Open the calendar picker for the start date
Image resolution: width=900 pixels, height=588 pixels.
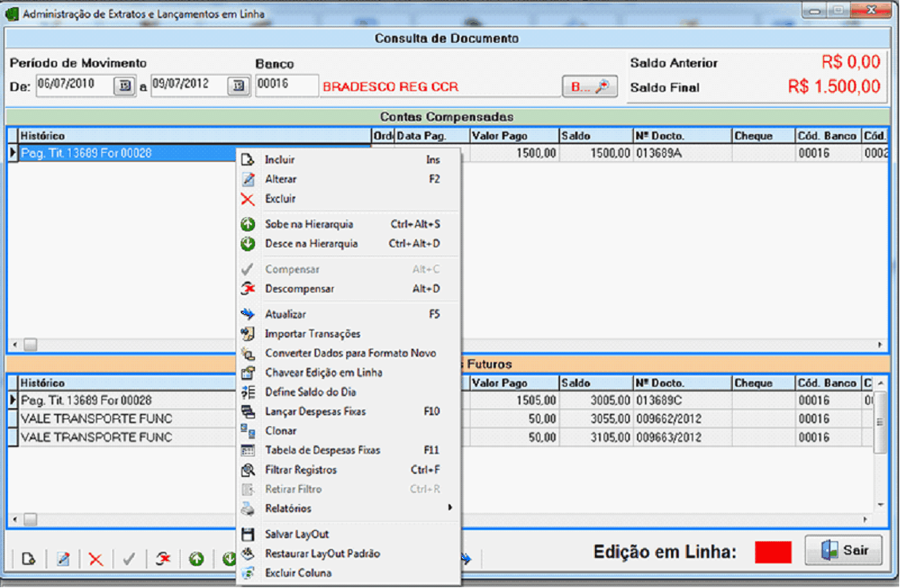124,86
